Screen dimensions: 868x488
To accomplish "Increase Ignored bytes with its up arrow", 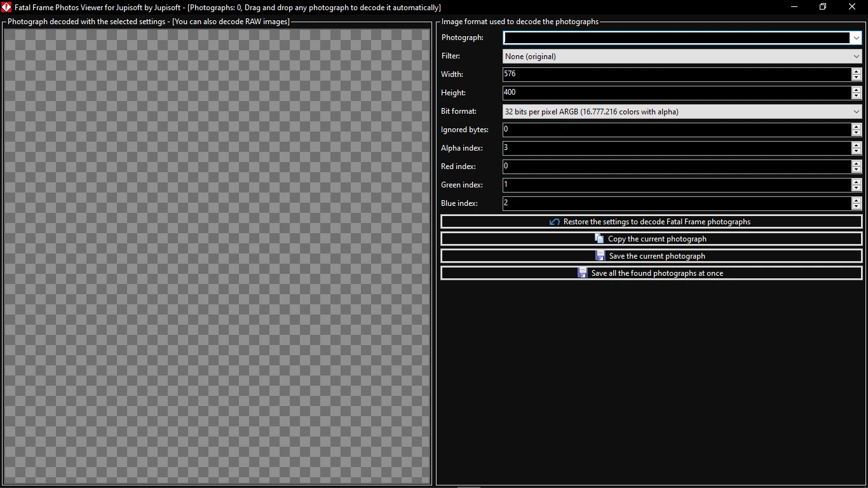I will (x=856, y=126).
